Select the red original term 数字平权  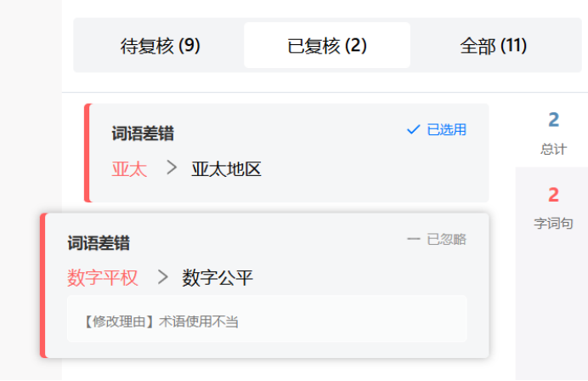(x=103, y=277)
